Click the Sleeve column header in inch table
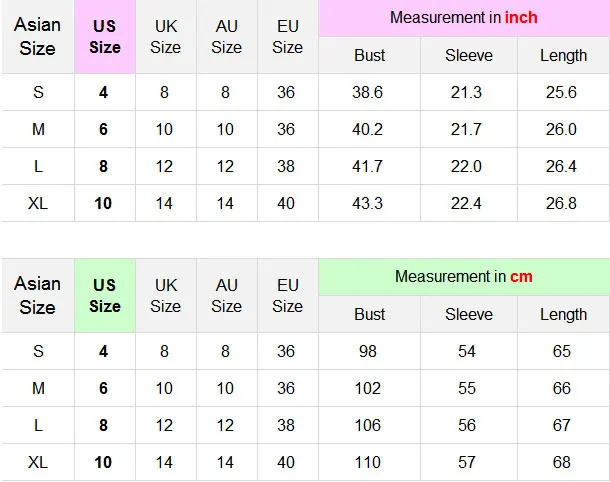610x482 pixels. (469, 55)
